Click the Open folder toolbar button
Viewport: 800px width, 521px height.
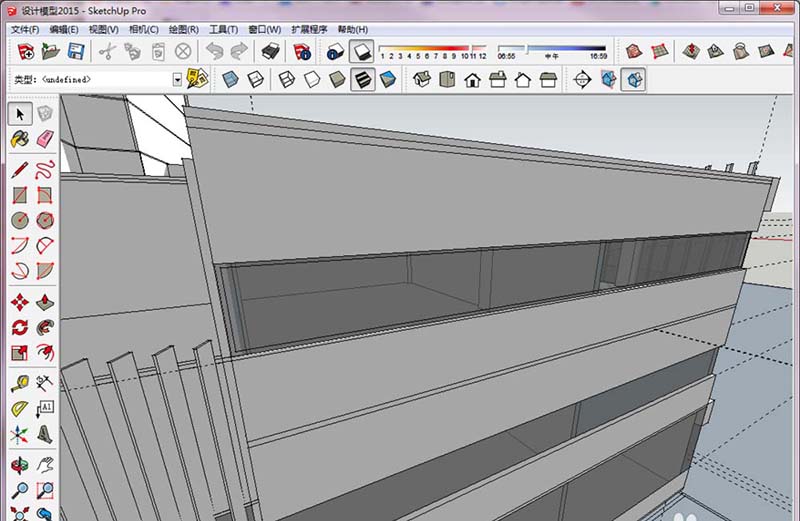point(51,52)
